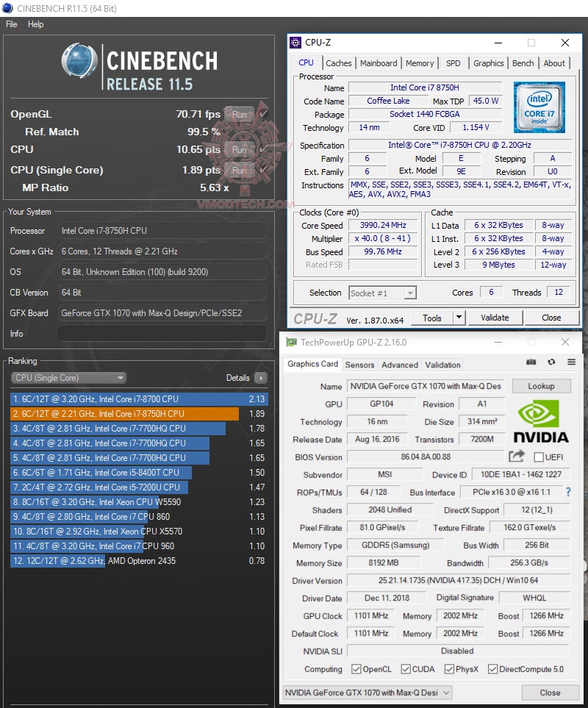This screenshot has height=708, width=588.
Task: Open the CPU (Single Core) ranking dropdown
Action: coord(68,378)
